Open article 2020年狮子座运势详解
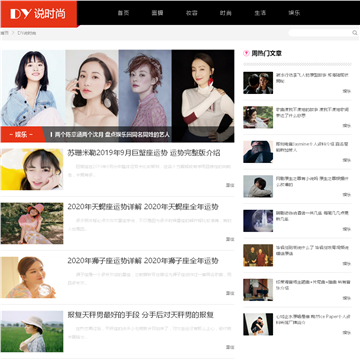Viewport: 360px width, 360px height. click(143, 261)
